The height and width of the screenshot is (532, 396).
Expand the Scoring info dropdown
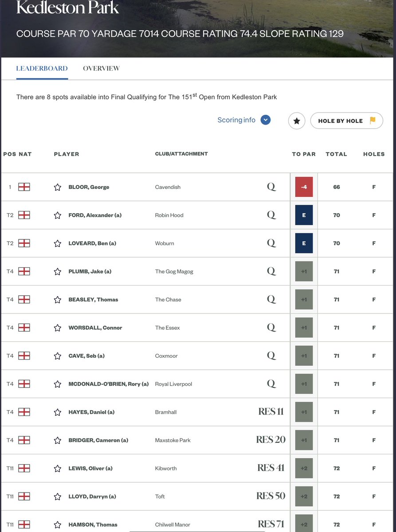(x=244, y=120)
